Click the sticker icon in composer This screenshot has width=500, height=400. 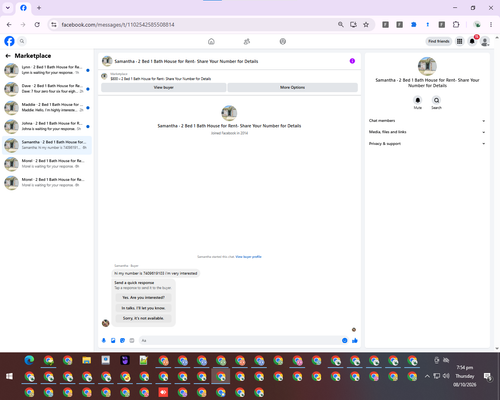pyautogui.click(x=122, y=340)
